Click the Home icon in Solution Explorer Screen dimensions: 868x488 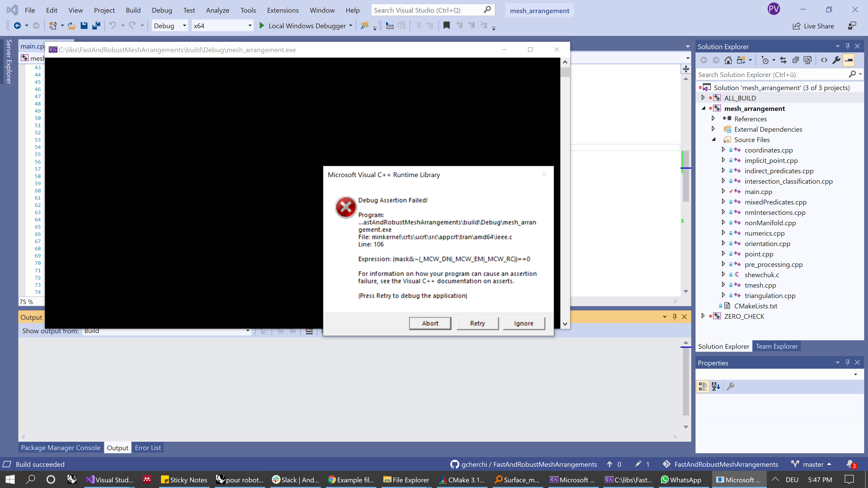(x=728, y=60)
